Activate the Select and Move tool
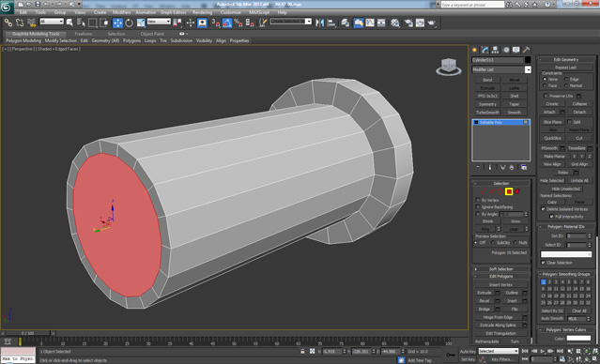The height and width of the screenshot is (364, 600). (x=118, y=23)
